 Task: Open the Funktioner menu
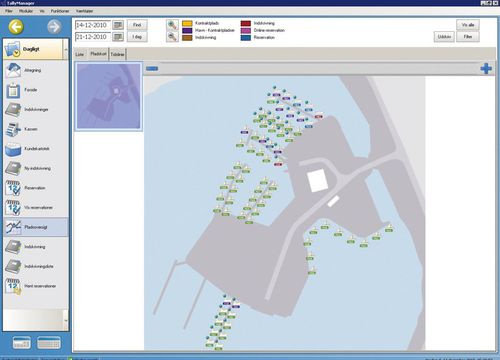[60, 11]
